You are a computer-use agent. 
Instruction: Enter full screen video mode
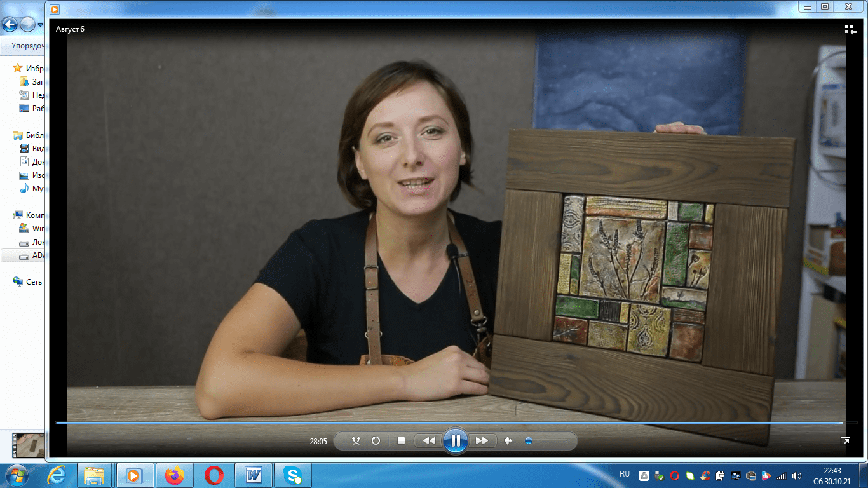coord(845,441)
